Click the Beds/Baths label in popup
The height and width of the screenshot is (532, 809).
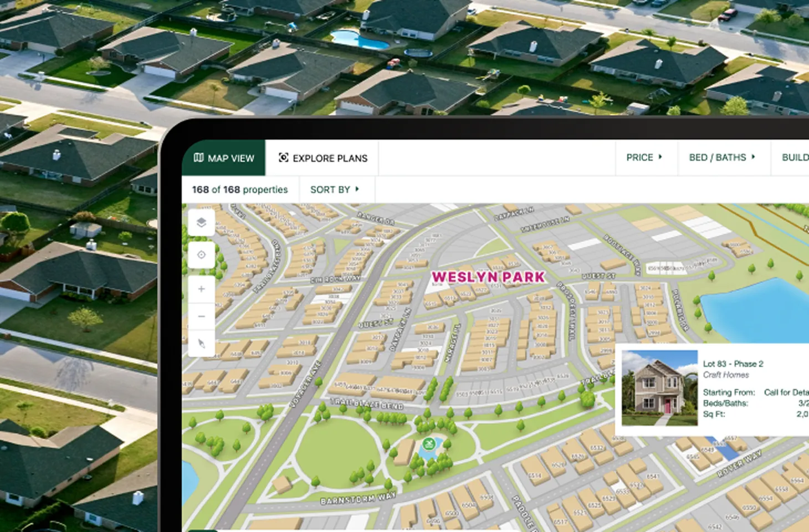[725, 403]
